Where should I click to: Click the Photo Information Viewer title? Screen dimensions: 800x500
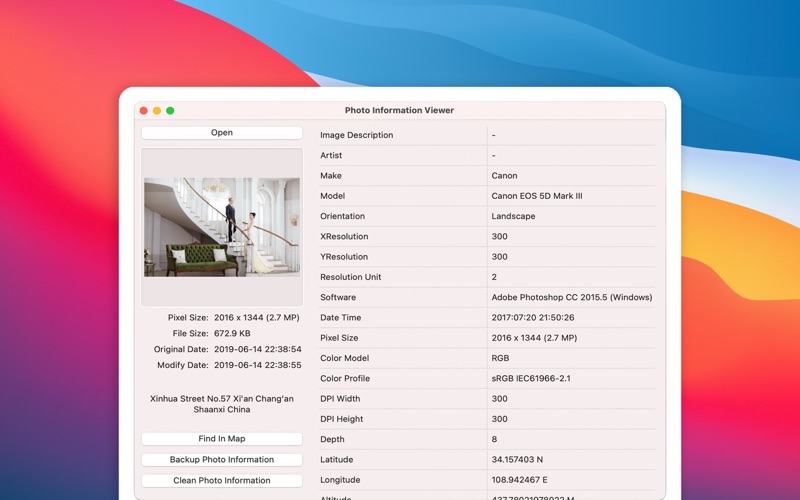coord(399,110)
